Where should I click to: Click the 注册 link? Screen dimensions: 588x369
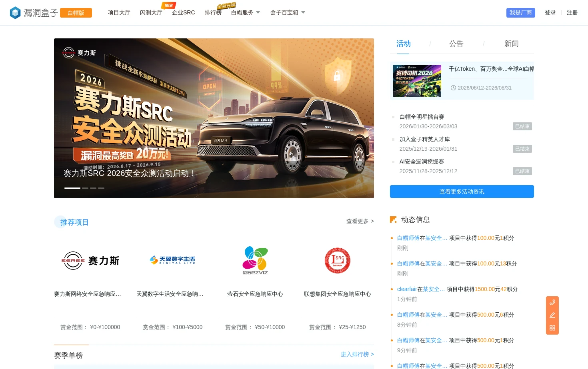[x=572, y=12]
